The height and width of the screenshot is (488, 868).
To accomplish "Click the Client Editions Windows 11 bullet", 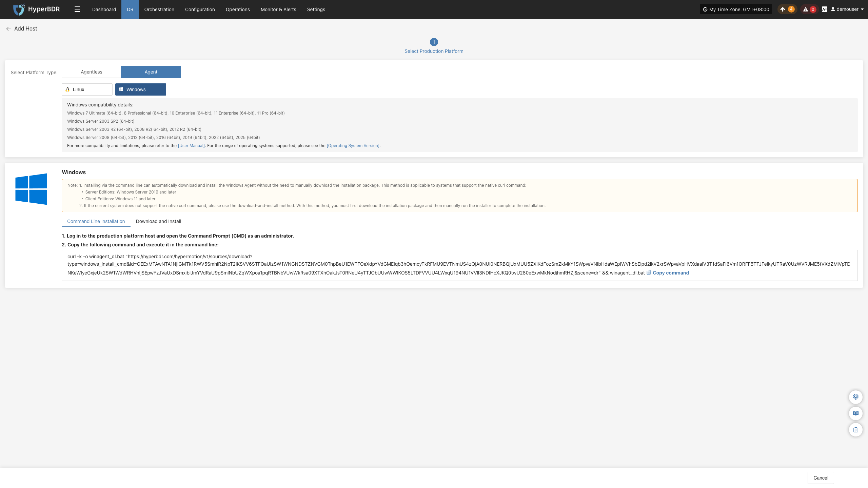I will click(x=120, y=199).
